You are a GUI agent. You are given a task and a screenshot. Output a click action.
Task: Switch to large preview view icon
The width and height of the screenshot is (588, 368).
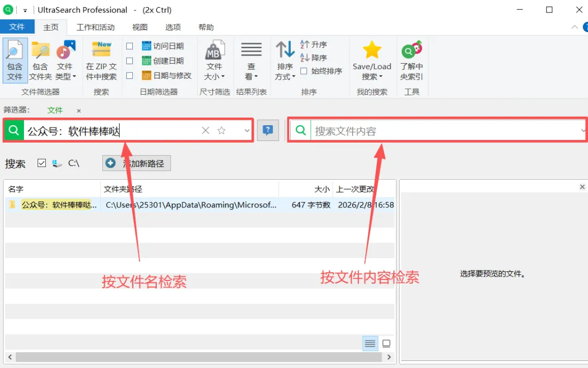click(x=386, y=344)
